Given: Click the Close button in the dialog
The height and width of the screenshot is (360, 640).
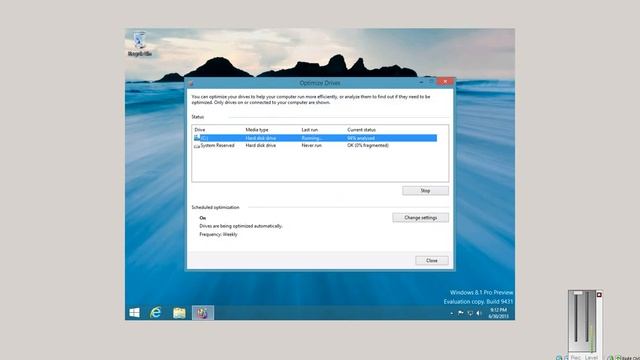Looking at the screenshot, I should pyautogui.click(x=432, y=260).
